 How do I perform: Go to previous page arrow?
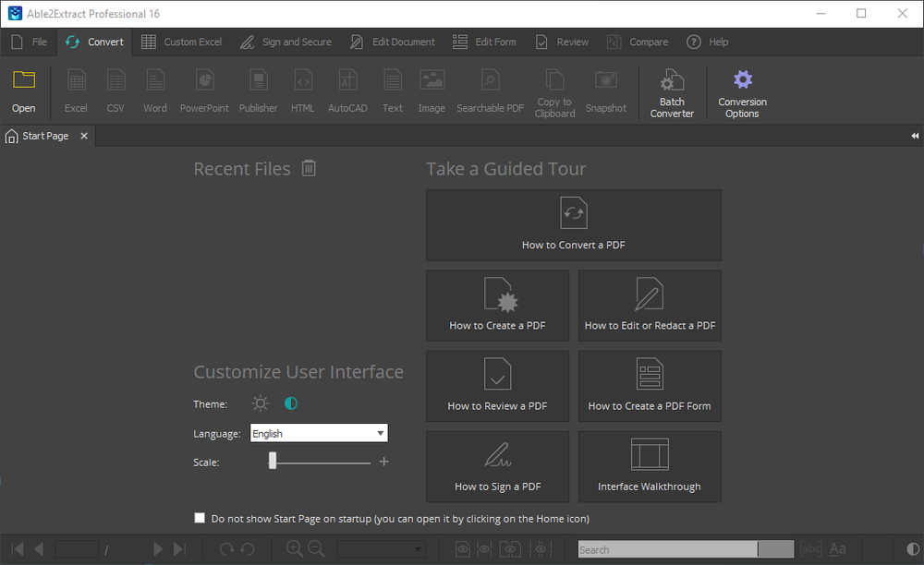click(x=39, y=549)
